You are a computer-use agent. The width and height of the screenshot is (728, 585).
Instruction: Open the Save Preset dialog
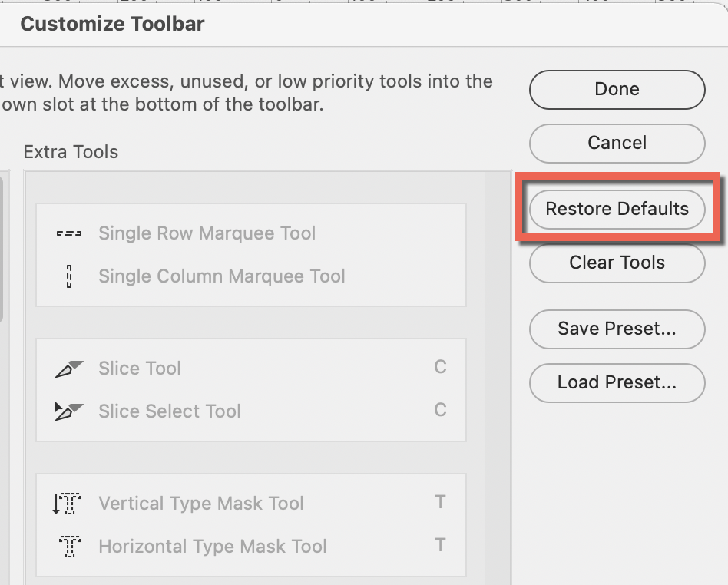(x=617, y=329)
